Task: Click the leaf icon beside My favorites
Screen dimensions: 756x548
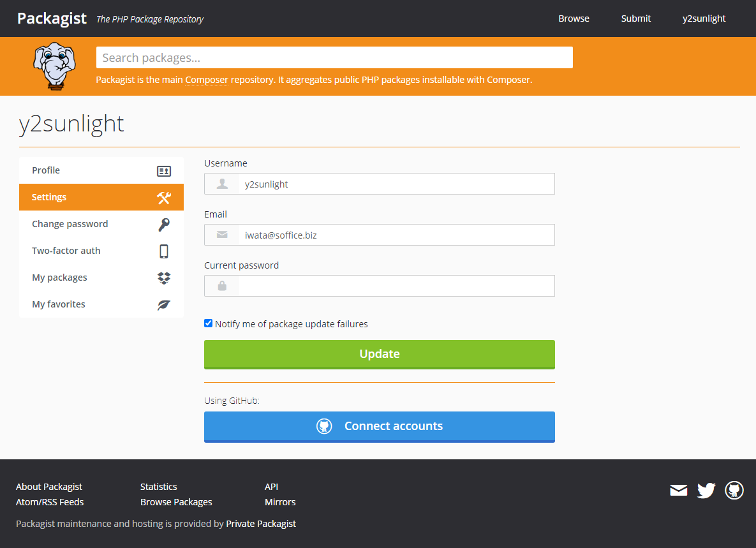Action: click(164, 305)
